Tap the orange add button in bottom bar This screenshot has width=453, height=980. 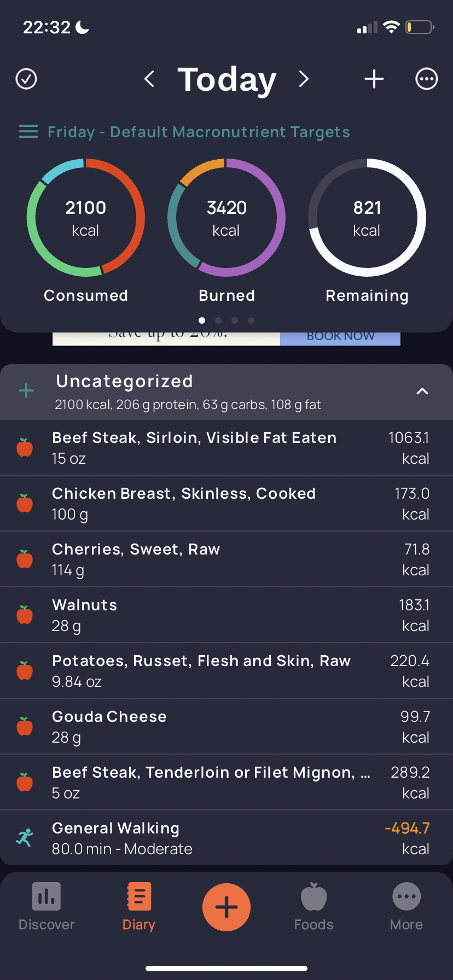(x=226, y=907)
